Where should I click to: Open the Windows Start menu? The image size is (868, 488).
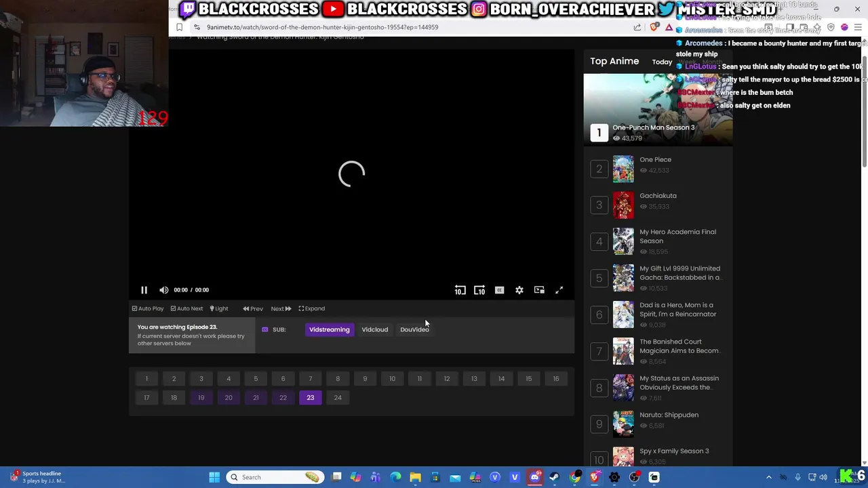214,477
